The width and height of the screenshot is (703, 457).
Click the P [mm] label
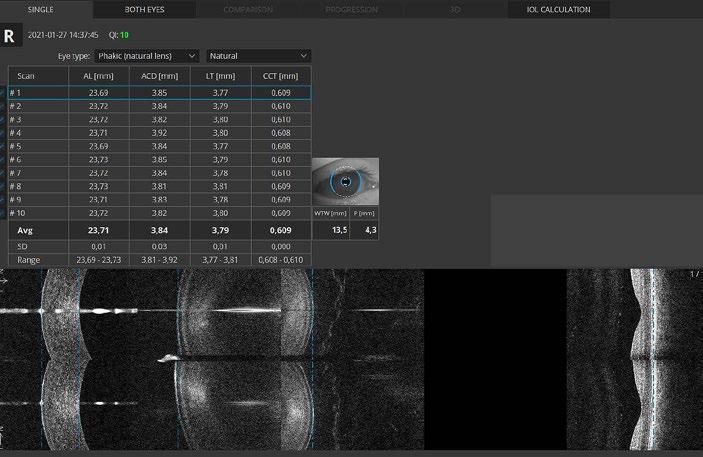pos(364,213)
